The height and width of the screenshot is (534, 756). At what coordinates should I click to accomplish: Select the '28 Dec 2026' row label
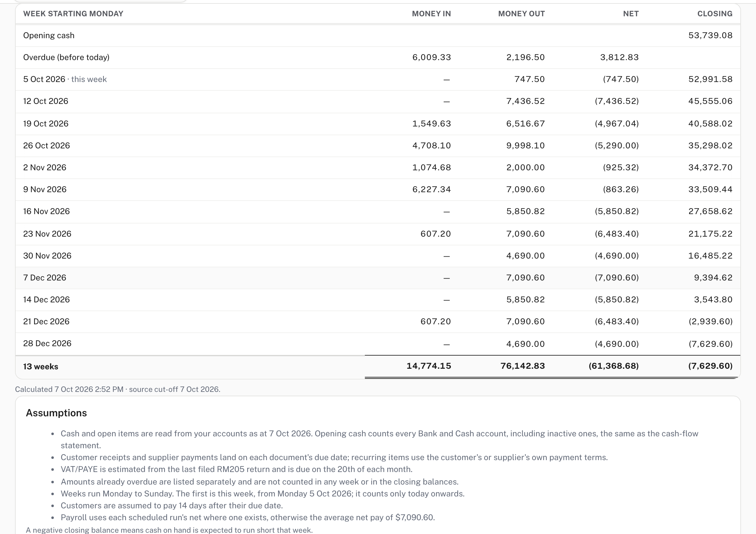click(47, 344)
